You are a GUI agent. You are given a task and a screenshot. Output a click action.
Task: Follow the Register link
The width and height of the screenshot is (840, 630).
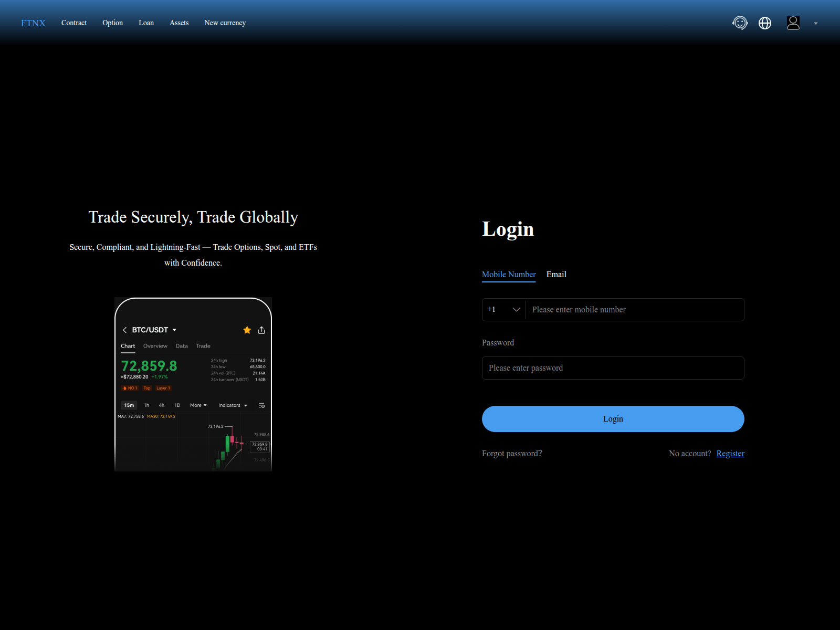click(730, 453)
